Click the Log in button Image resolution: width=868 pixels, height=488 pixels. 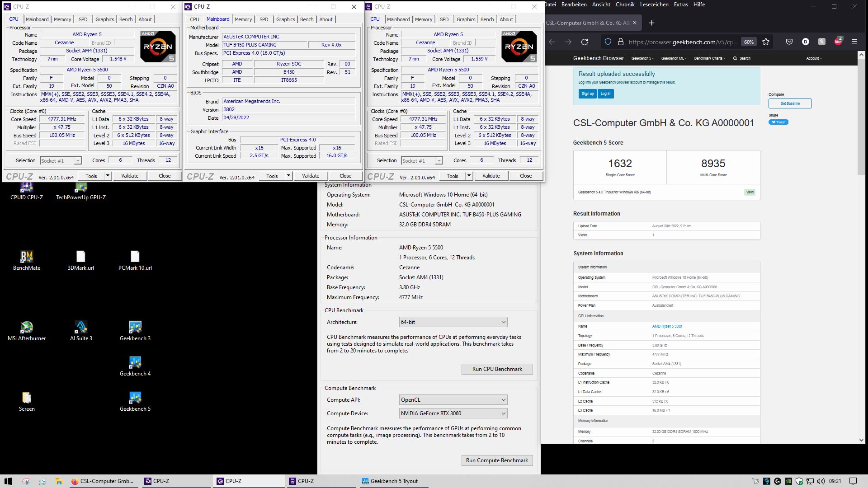coord(605,94)
